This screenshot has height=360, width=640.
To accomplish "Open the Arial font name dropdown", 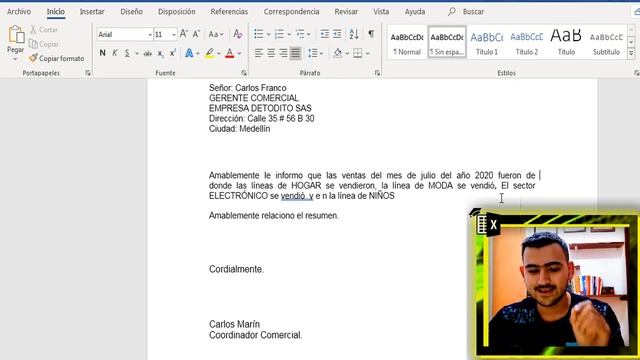I will point(149,35).
